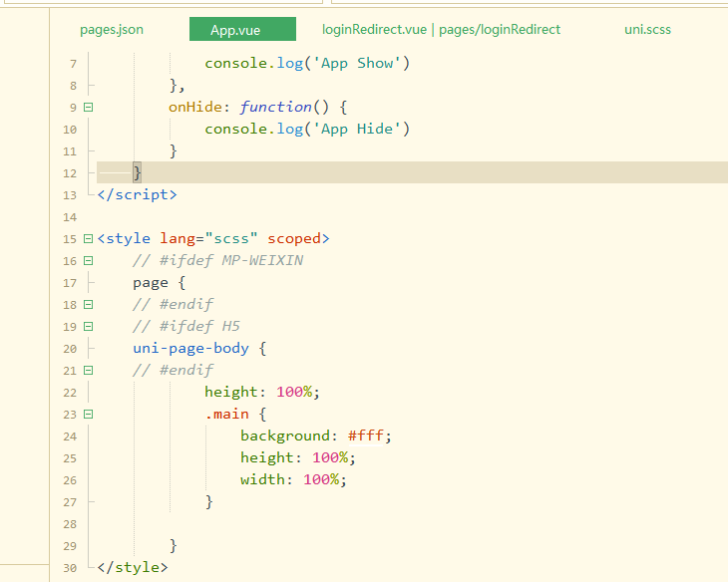Collapse the style block at line 15
The image size is (728, 582).
click(89, 239)
